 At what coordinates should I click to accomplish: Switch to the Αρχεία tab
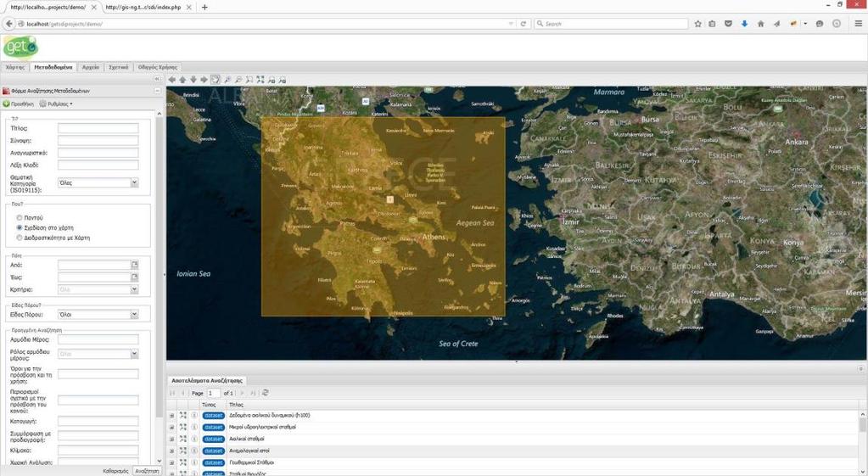(91, 67)
